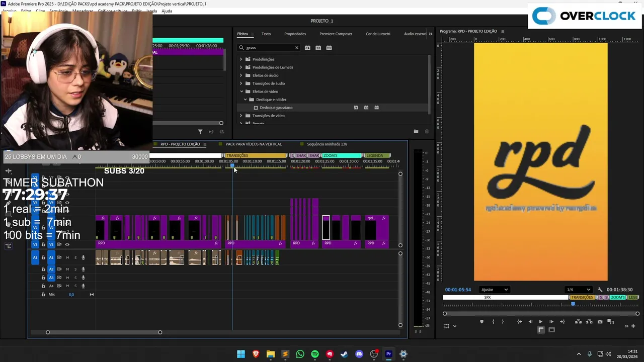
Task: Step back one frame in Program monitor
Action: [530, 322]
